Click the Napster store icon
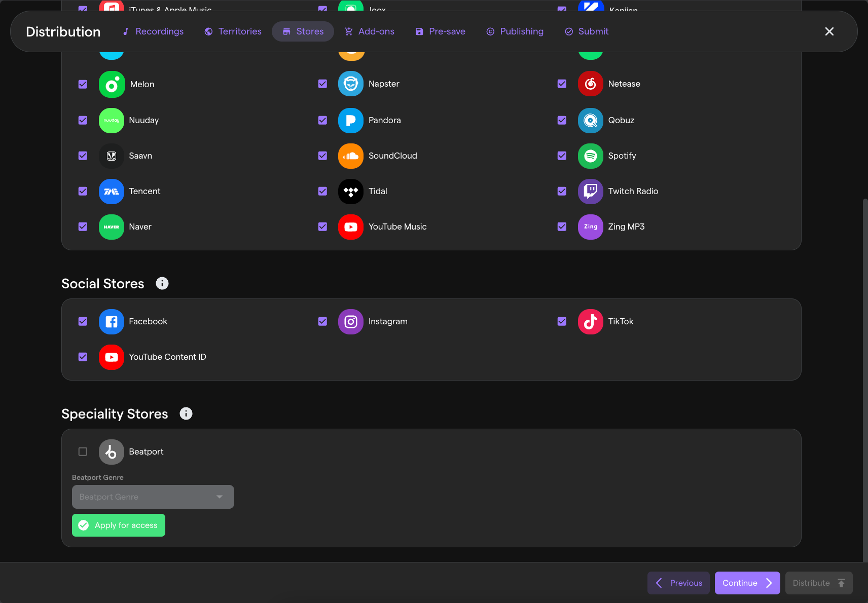 [x=351, y=84]
